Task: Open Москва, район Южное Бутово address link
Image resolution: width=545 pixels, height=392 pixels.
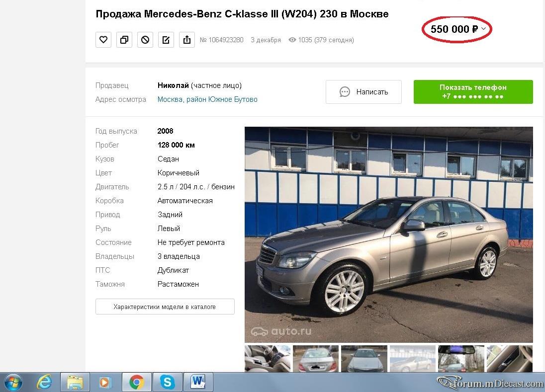Action: 207,99
